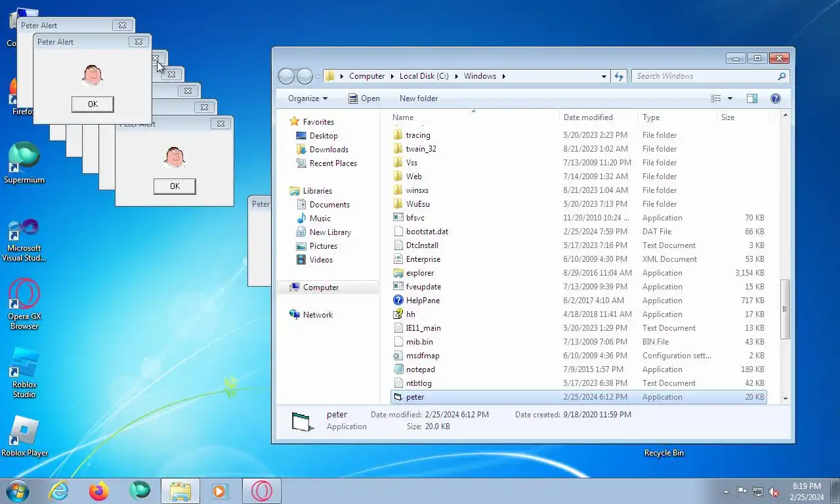Select the fveupdate application icon
The height and width of the screenshot is (504, 840).
click(398, 287)
